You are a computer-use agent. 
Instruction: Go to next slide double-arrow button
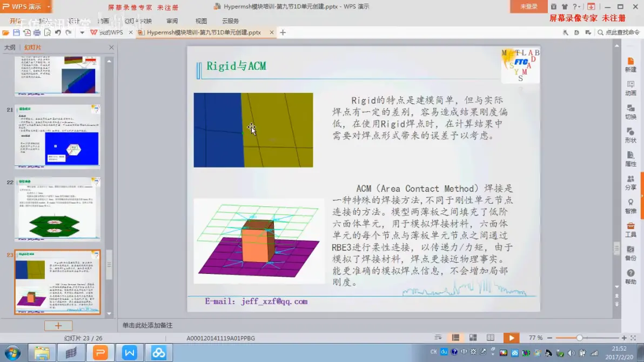click(616, 305)
